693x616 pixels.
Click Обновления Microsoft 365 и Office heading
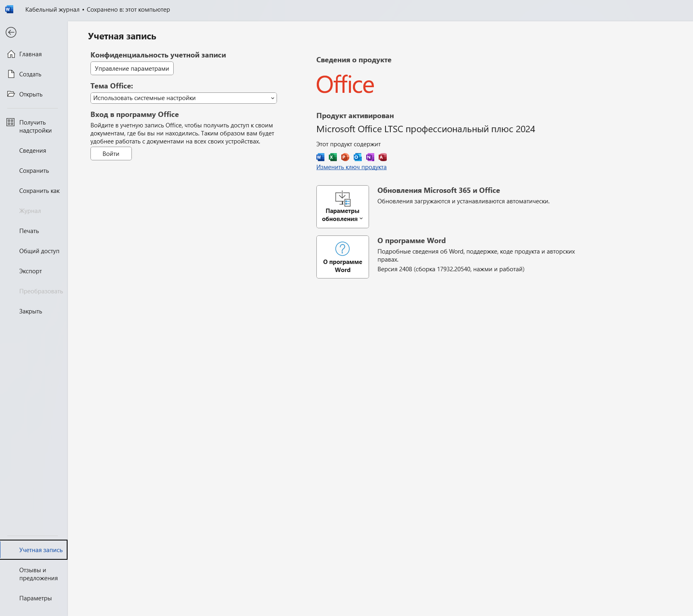(x=439, y=190)
